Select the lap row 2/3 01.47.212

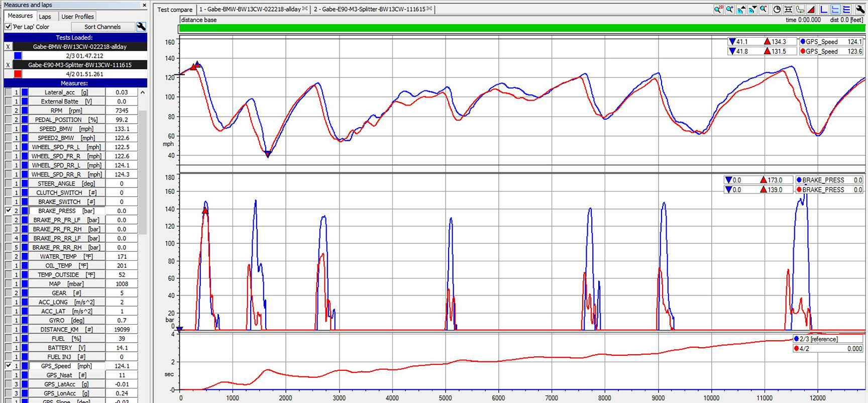pos(84,56)
